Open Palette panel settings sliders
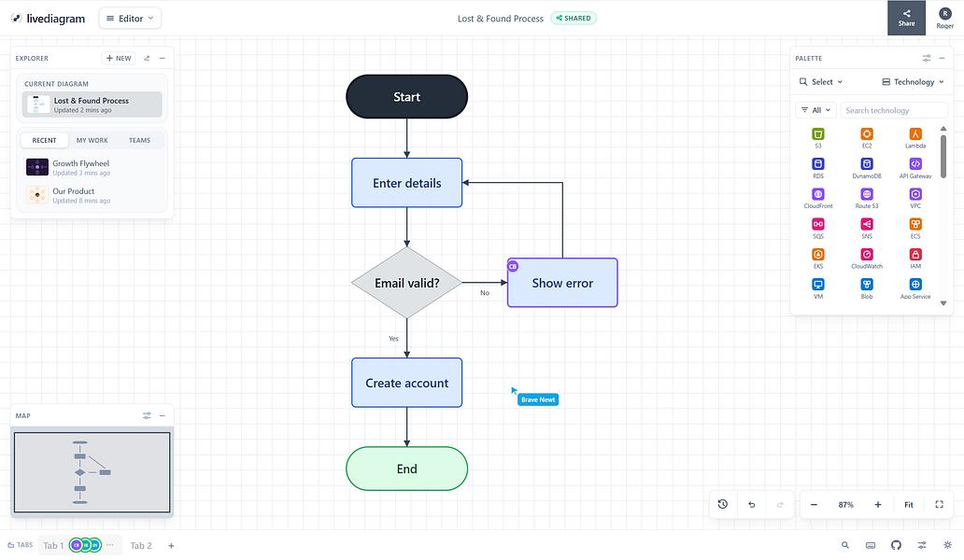This screenshot has width=964, height=560. 927,58
